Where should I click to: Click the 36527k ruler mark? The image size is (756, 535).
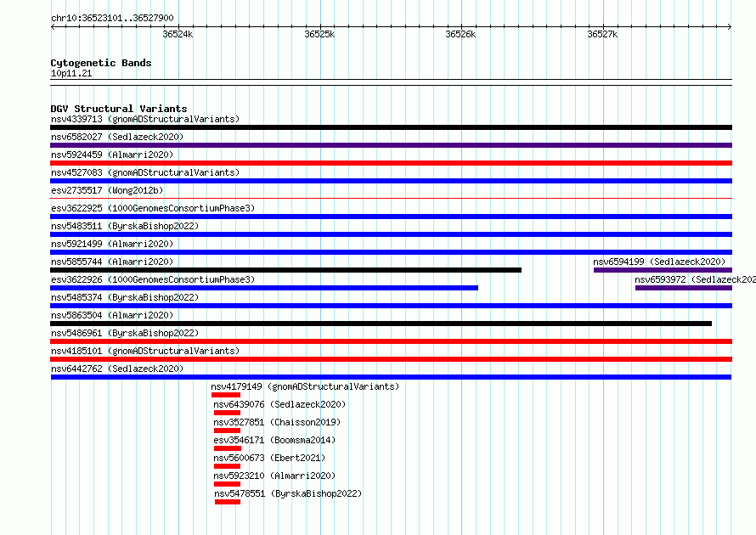click(x=603, y=34)
